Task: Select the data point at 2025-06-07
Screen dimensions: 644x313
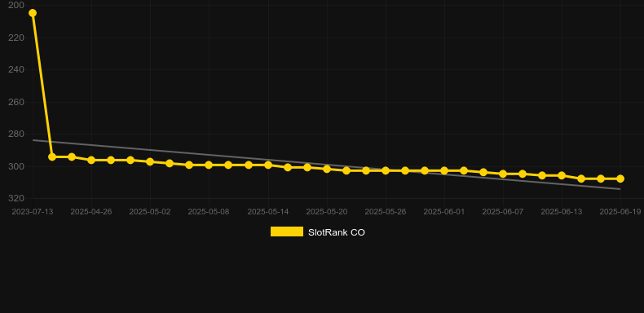Action: [x=503, y=174]
